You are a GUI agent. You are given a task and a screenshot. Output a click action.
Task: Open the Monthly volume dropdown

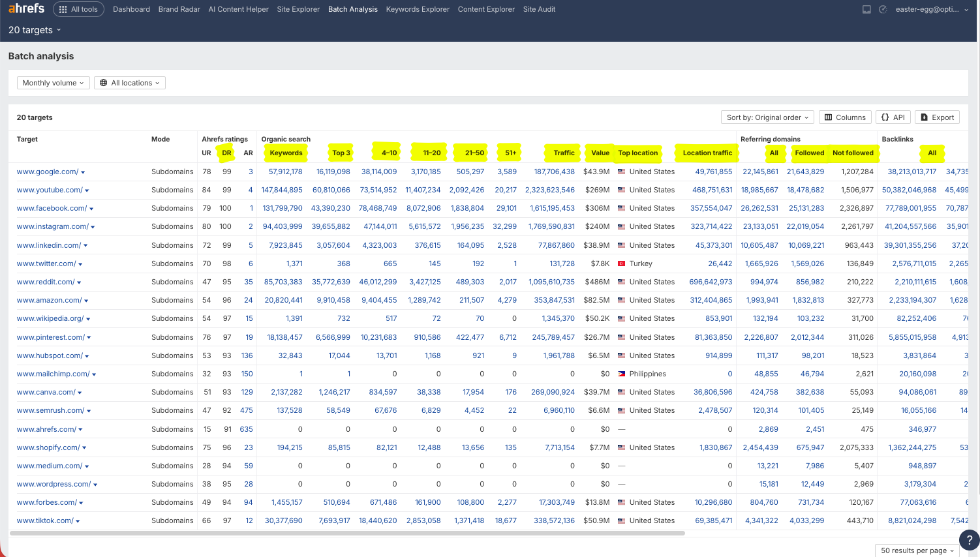pyautogui.click(x=54, y=83)
